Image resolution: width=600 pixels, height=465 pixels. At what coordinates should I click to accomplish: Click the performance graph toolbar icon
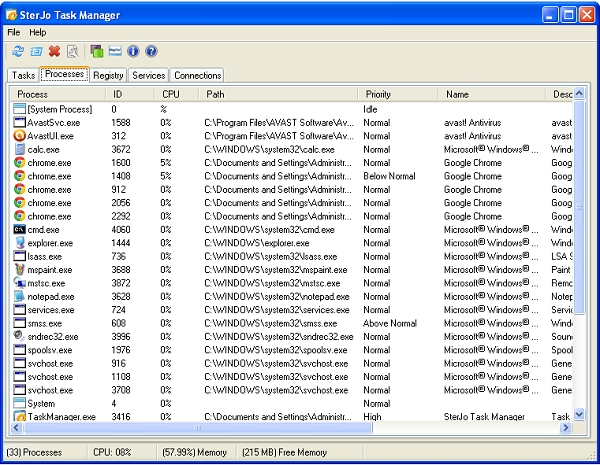tap(115, 51)
